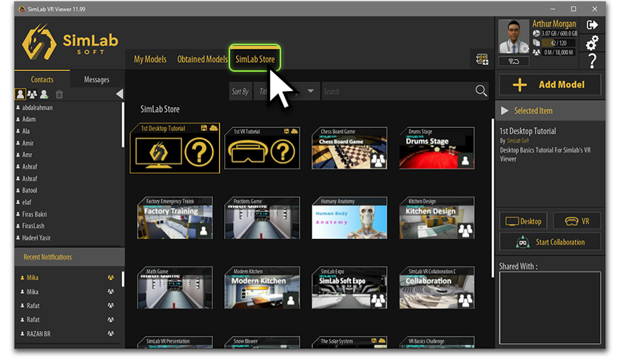
Task: Click the logout icon beside Arthur Morgan
Action: coord(592,25)
